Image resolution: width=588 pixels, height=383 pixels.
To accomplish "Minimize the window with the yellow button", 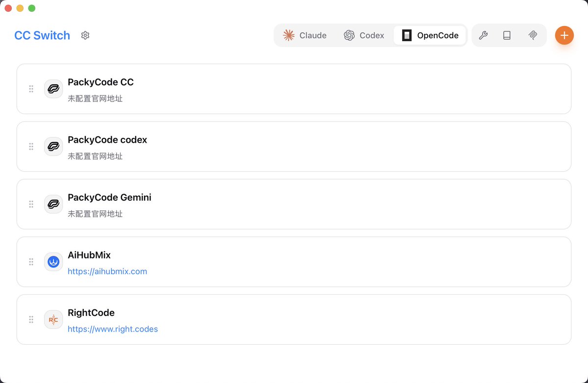I will tap(20, 8).
